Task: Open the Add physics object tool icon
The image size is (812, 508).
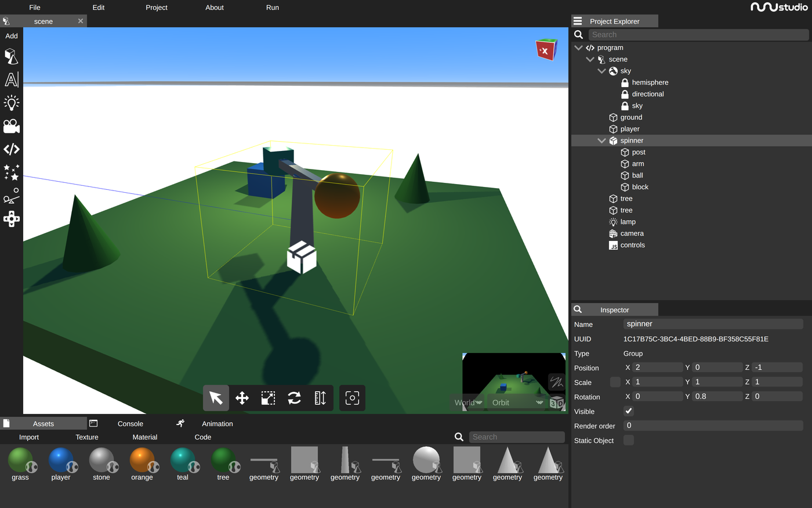Action: [x=11, y=196]
